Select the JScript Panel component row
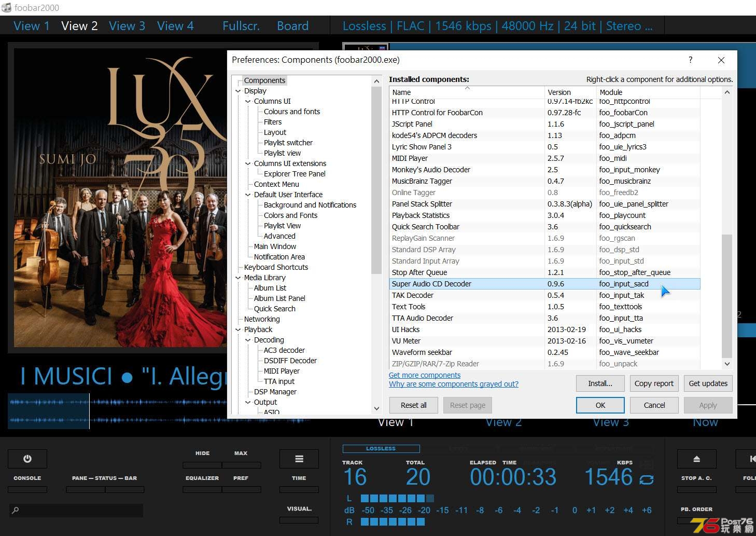Screen dimensions: 756x536 click(x=544, y=124)
